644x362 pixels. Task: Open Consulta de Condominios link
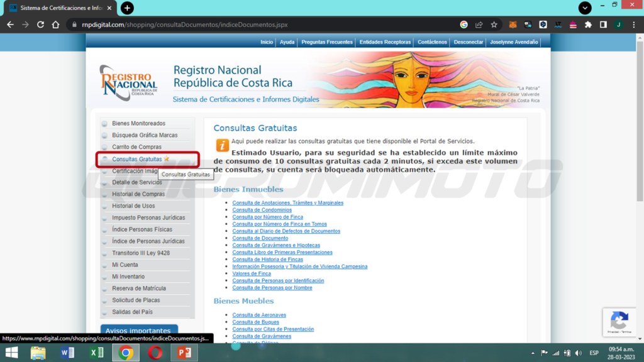click(262, 210)
